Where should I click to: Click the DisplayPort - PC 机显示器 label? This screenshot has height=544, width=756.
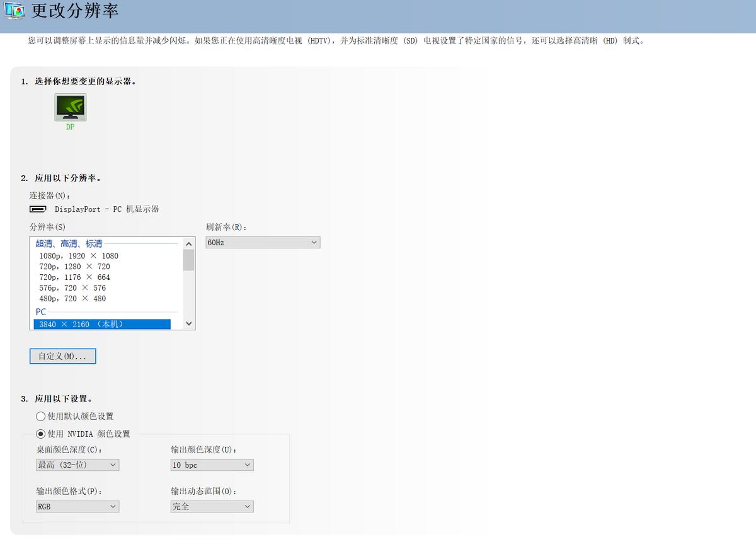[106, 209]
